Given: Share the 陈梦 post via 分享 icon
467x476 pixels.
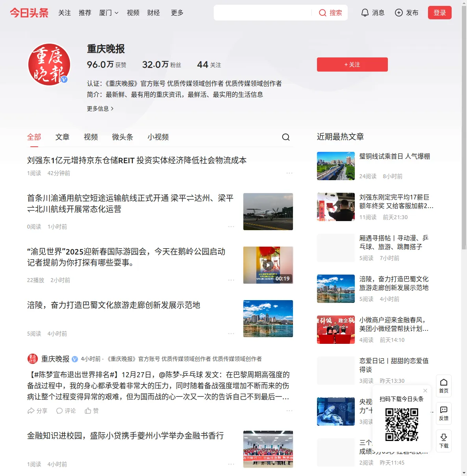Looking at the screenshot, I should click(31, 411).
